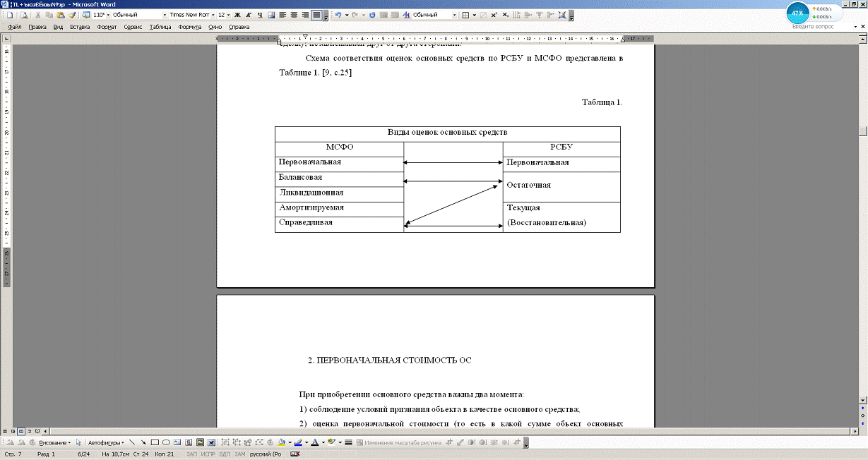The width and height of the screenshot is (868, 460).
Task: Undo the last action
Action: 338,14
